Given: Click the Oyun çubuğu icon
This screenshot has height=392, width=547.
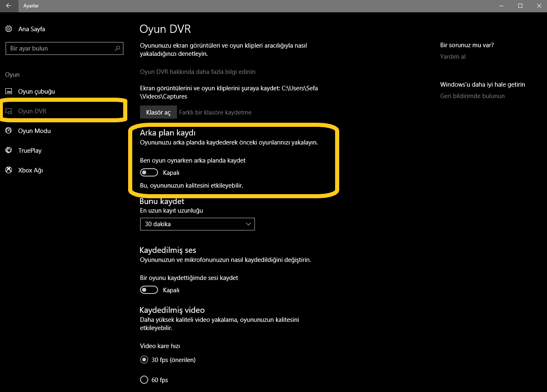Looking at the screenshot, I should click(x=9, y=91).
